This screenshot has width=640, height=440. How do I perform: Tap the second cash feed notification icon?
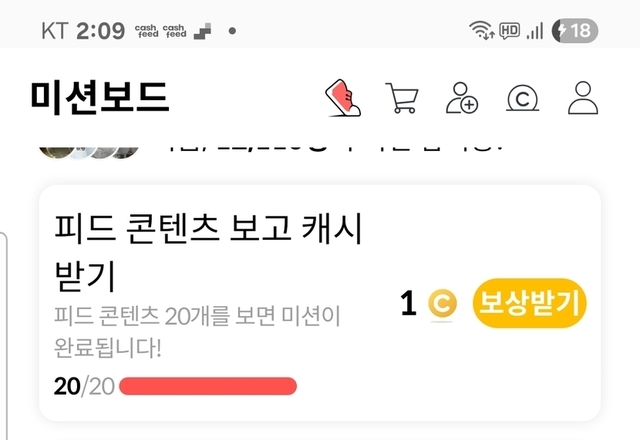pos(174,31)
